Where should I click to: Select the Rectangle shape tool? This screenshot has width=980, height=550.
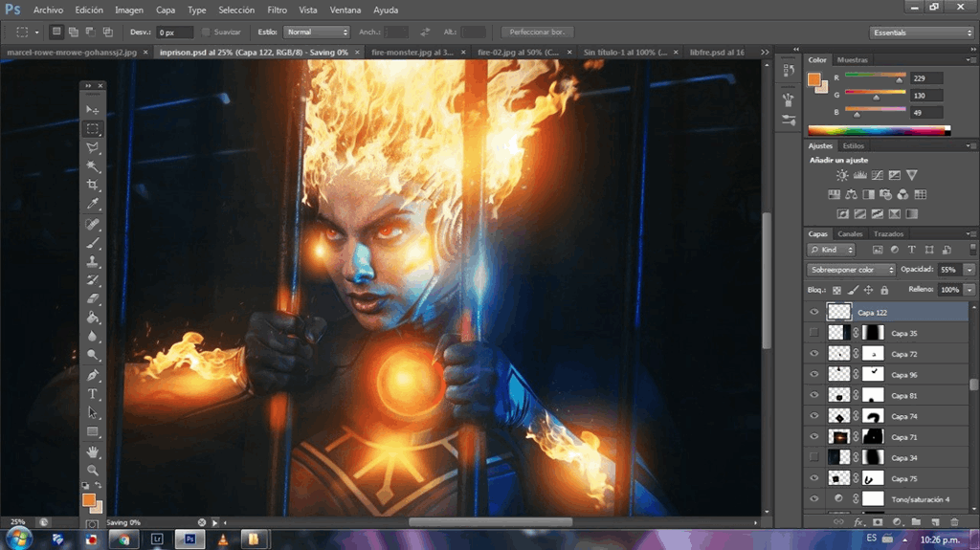tap(93, 431)
